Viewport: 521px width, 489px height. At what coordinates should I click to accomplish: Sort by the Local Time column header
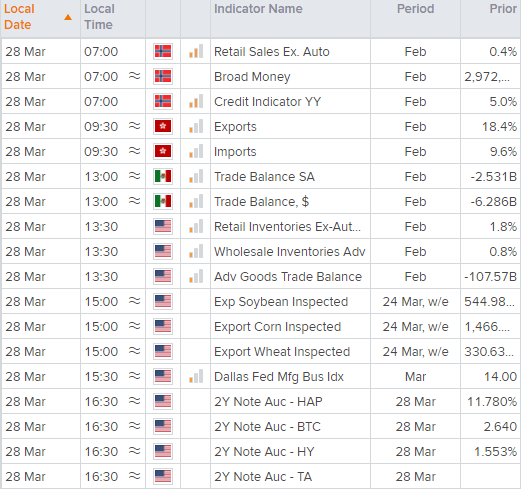coord(99,17)
